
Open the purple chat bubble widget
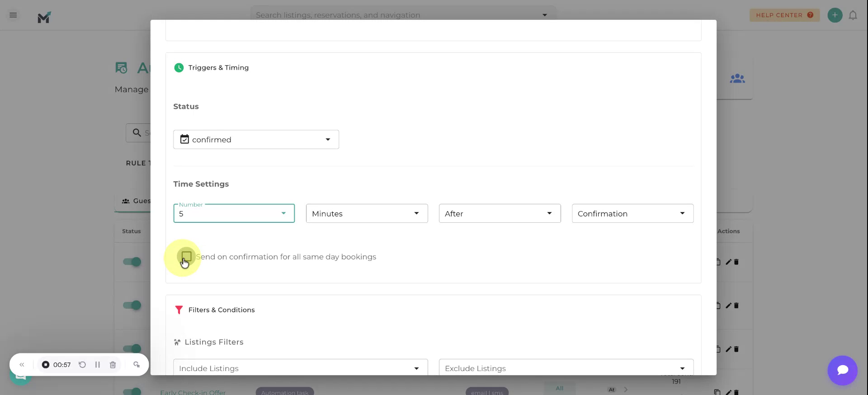[842, 370]
